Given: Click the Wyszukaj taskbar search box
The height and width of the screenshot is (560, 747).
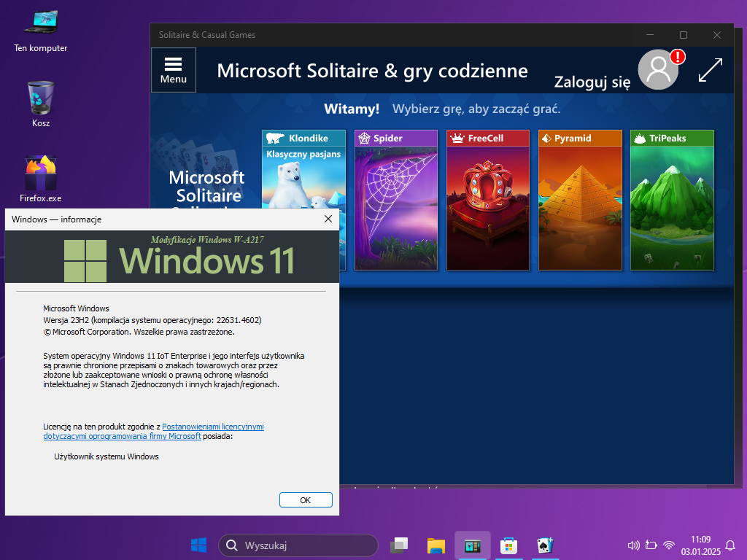Looking at the screenshot, I should pyautogui.click(x=298, y=545).
